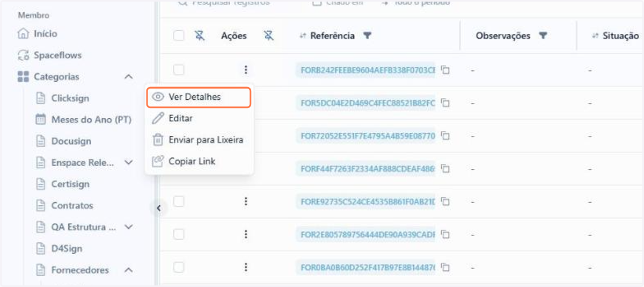This screenshot has width=644, height=287.
Task: Copy reference FOR72052E551F7E with copy icon
Action: click(445, 135)
